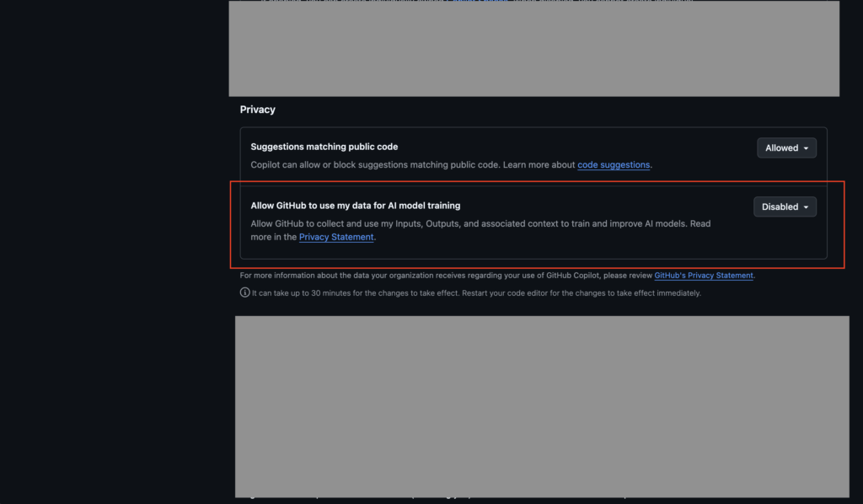Click the lower gray redacted block

[x=541, y=406]
